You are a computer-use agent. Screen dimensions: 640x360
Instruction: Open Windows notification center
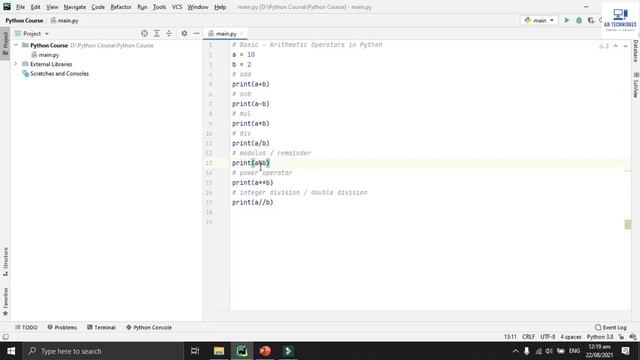point(625,351)
